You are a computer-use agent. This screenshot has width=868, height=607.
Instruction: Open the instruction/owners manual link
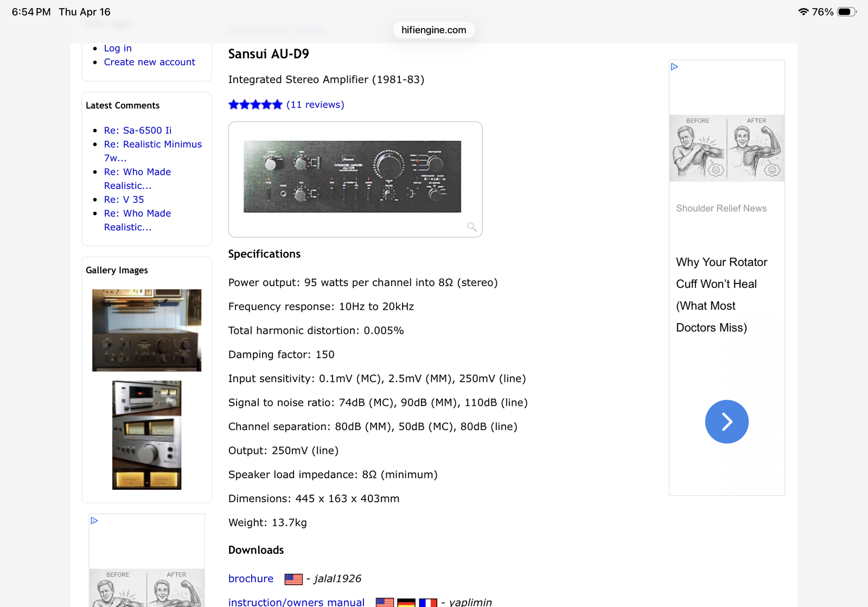click(296, 602)
